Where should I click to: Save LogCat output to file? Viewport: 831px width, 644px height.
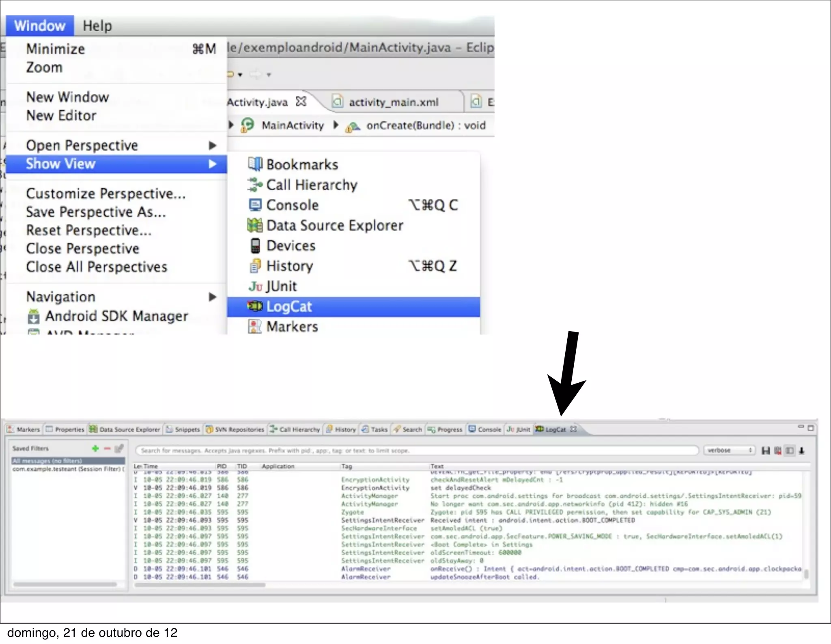click(x=766, y=450)
